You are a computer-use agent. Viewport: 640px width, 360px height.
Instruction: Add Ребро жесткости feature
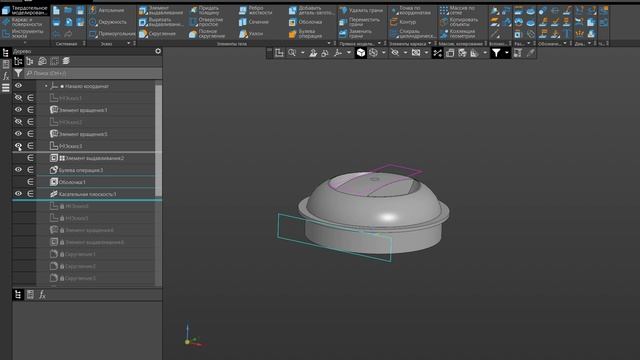[x=256, y=11]
